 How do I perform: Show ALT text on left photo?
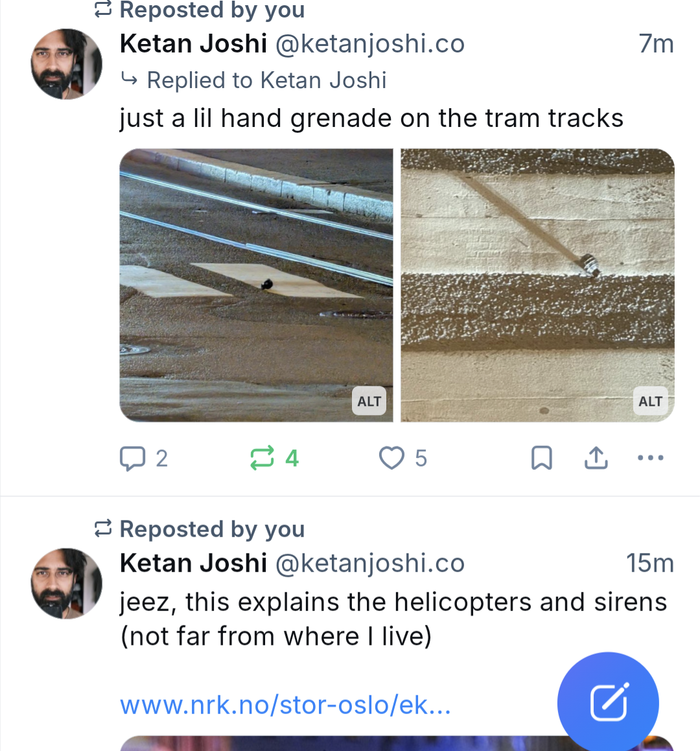[369, 401]
